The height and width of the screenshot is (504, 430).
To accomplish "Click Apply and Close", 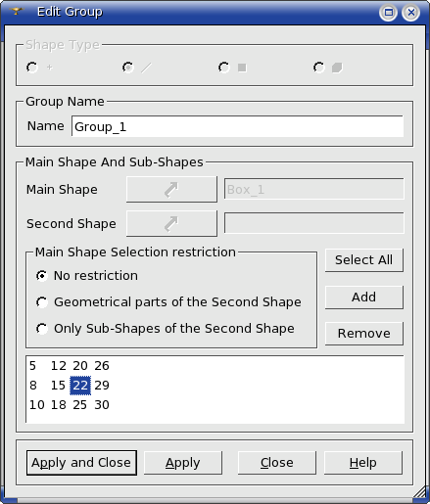I will point(81,463).
